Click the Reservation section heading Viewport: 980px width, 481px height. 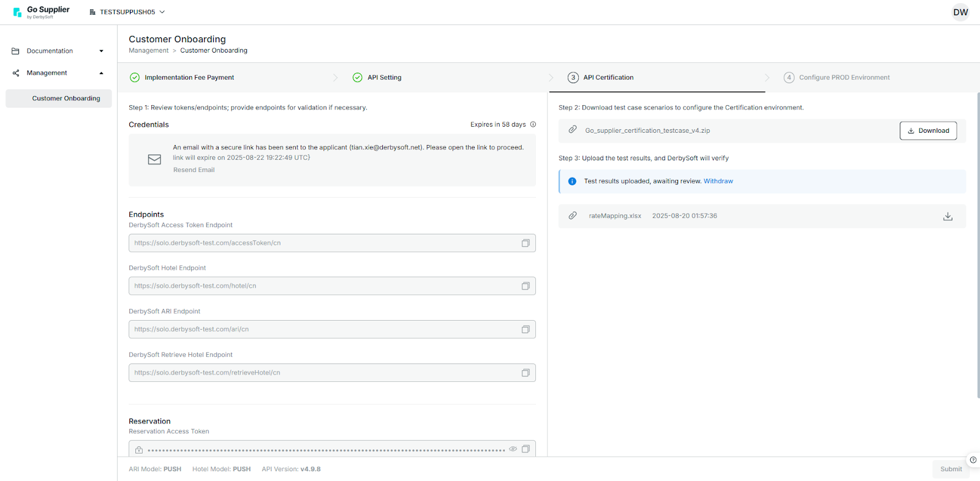149,421
